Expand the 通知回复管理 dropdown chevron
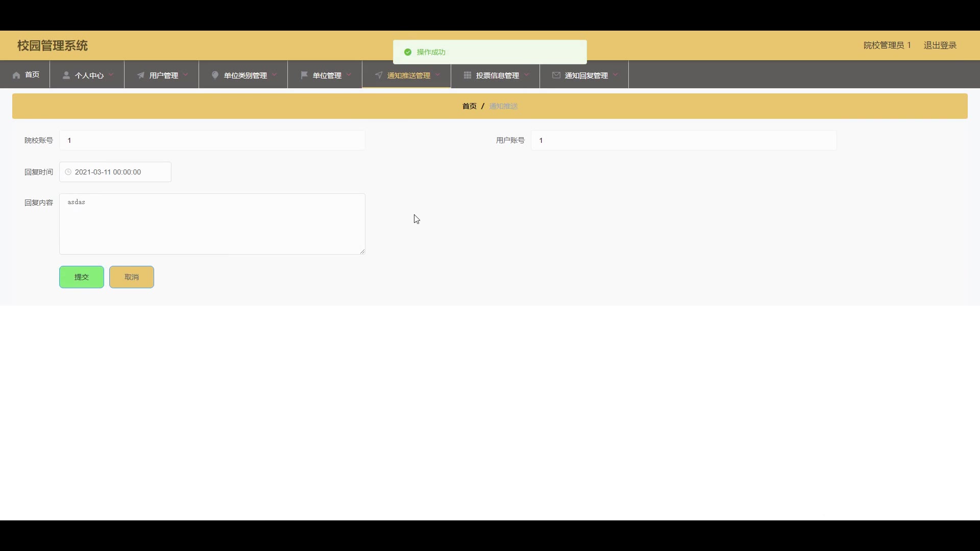This screenshot has height=551, width=980. [x=615, y=74]
